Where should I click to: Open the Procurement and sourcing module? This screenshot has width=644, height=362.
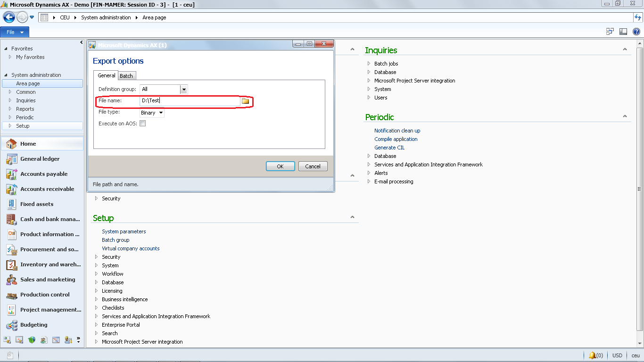[42, 249]
